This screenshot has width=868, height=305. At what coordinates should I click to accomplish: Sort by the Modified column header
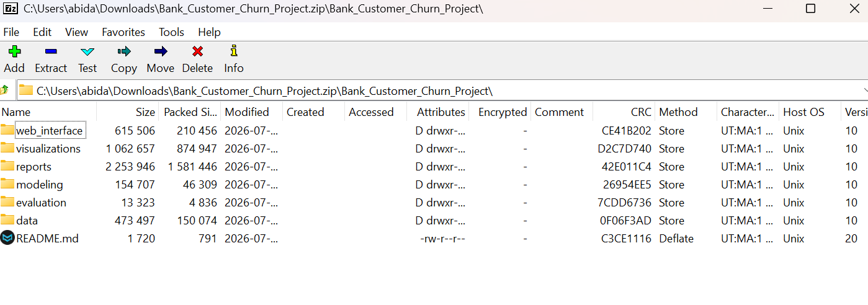(x=251, y=112)
